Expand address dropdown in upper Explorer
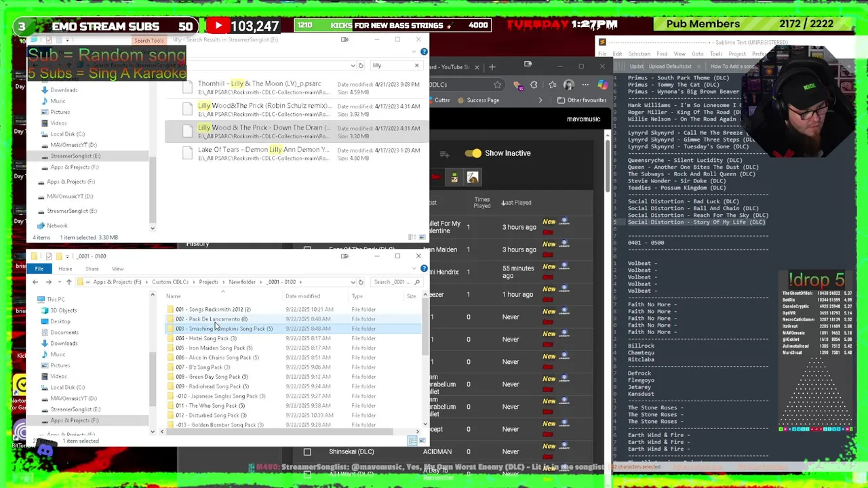 (353, 66)
